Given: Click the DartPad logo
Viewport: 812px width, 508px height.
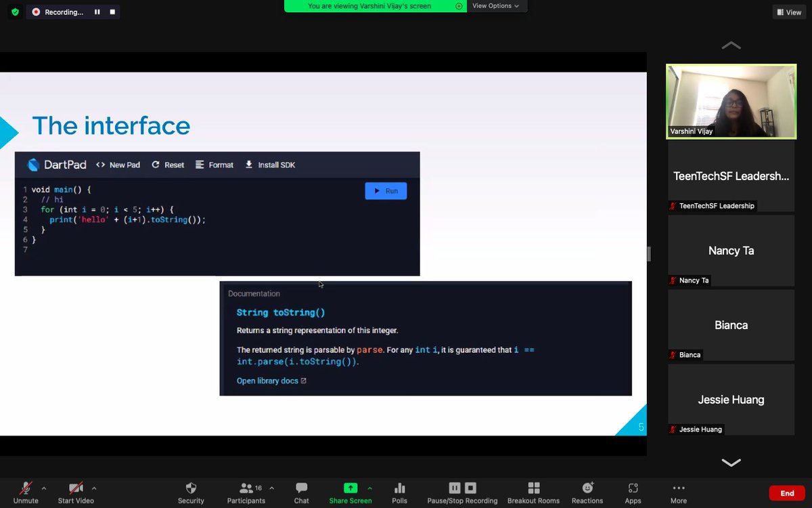Looking at the screenshot, I should click(x=57, y=165).
